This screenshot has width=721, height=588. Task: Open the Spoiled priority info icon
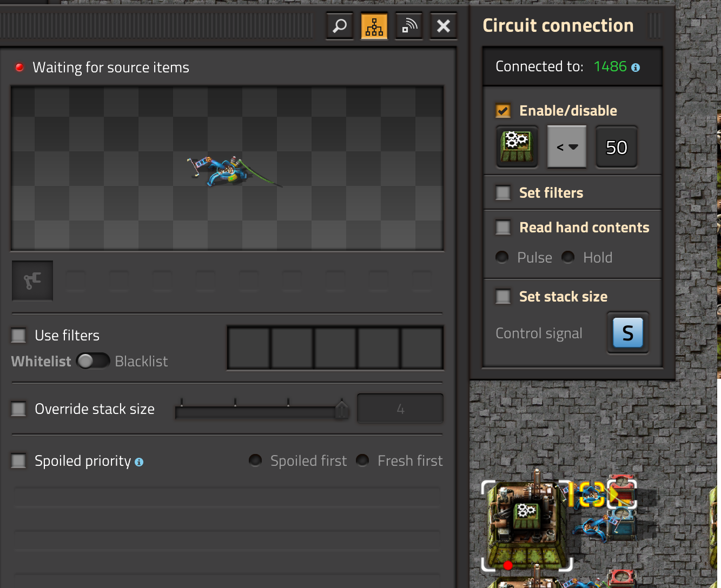[x=139, y=462]
